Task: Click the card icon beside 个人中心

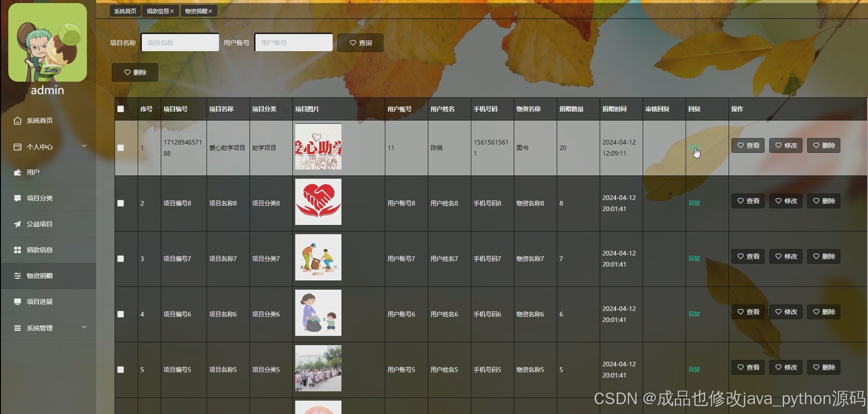Action: [18, 147]
